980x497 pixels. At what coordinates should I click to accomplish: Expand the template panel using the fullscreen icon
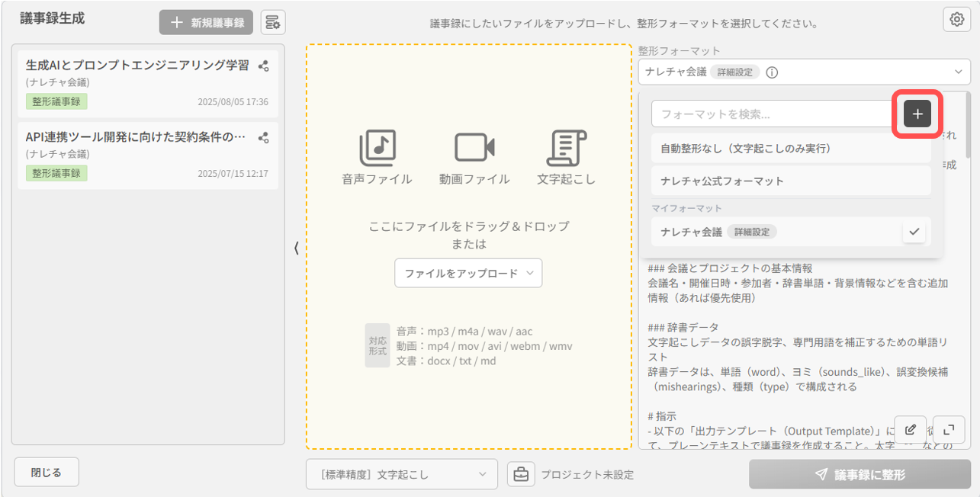coord(949,430)
